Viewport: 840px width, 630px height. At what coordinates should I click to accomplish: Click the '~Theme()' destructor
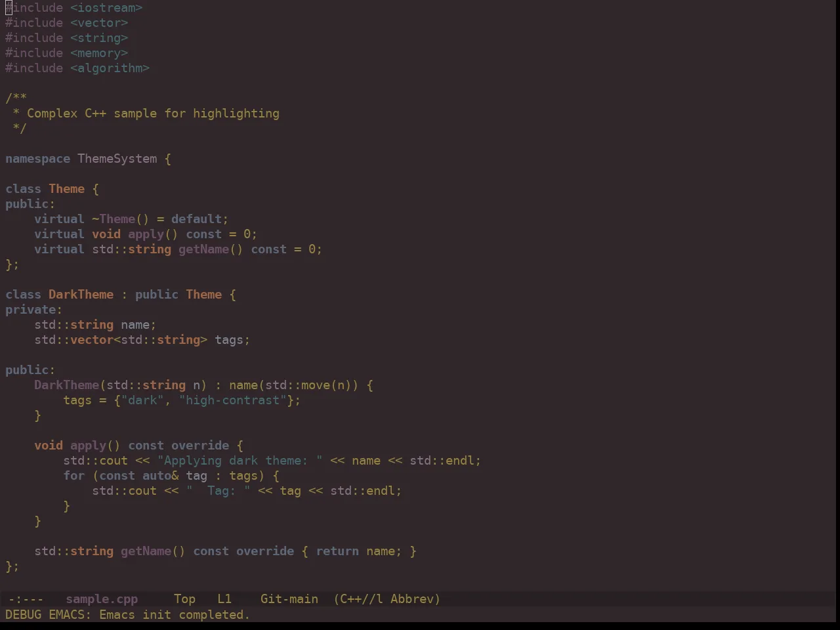click(x=121, y=219)
